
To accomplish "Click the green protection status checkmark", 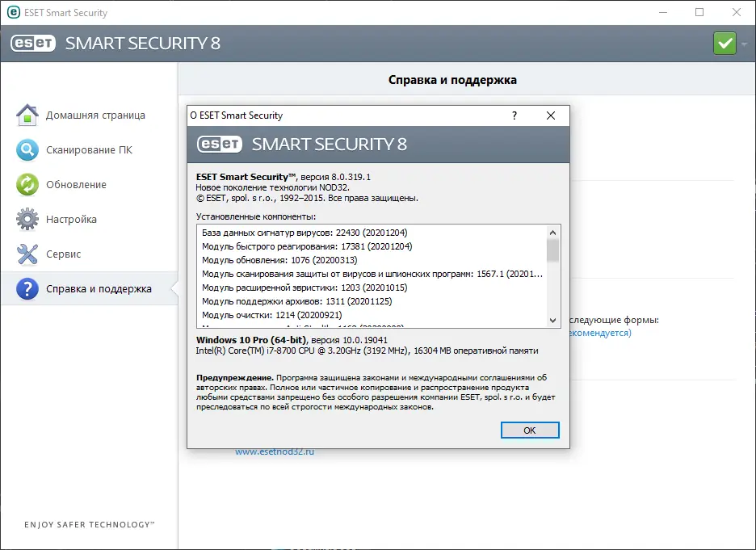I will [723, 41].
